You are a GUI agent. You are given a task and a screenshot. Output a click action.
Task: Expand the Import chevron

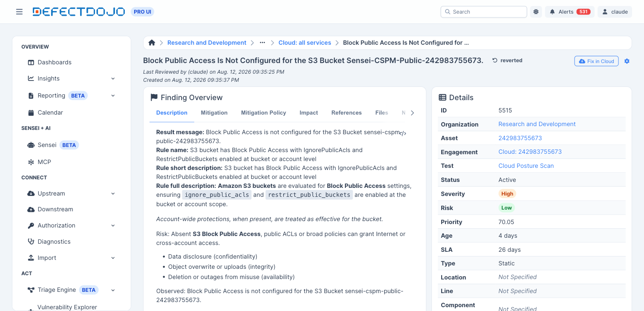coord(113,258)
